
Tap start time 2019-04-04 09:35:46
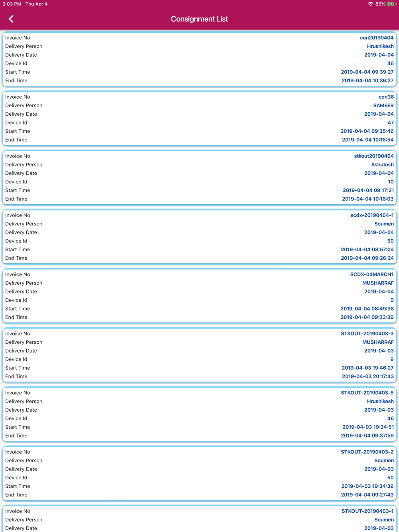pos(367,131)
